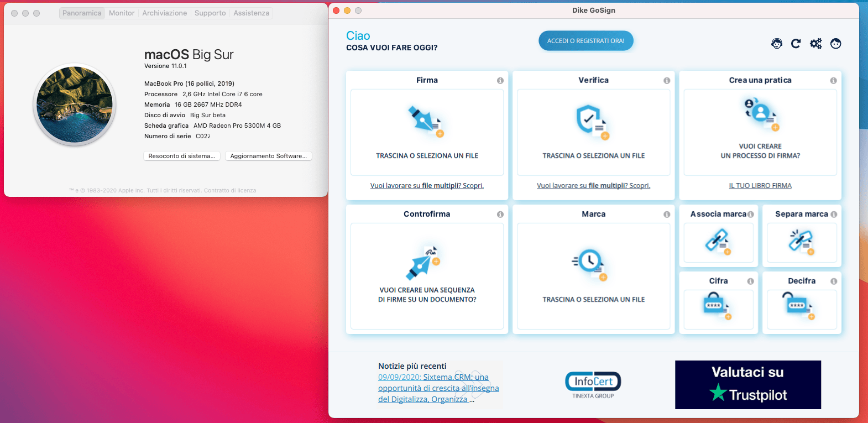Click the Crea una pratica user icon
This screenshot has width=868, height=423.
click(761, 114)
